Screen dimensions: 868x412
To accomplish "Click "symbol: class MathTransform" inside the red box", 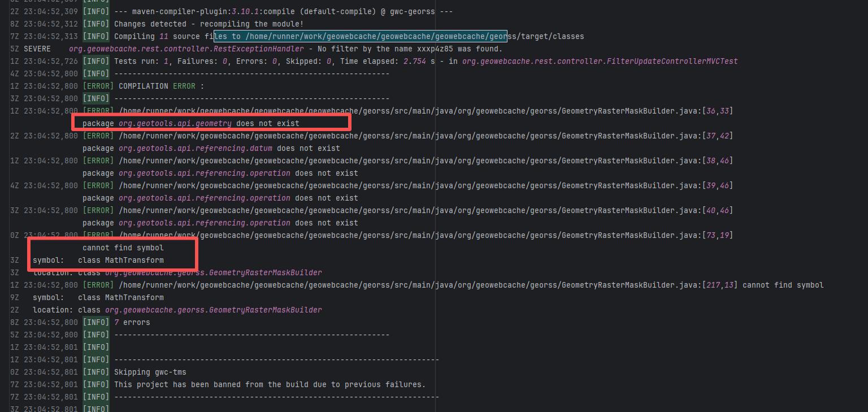I will tap(98, 260).
